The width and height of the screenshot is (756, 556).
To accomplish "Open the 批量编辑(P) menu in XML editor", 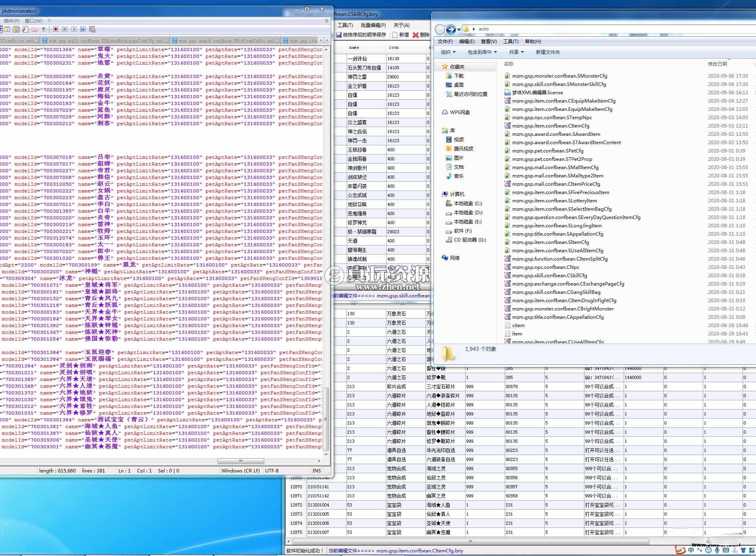I will (373, 25).
